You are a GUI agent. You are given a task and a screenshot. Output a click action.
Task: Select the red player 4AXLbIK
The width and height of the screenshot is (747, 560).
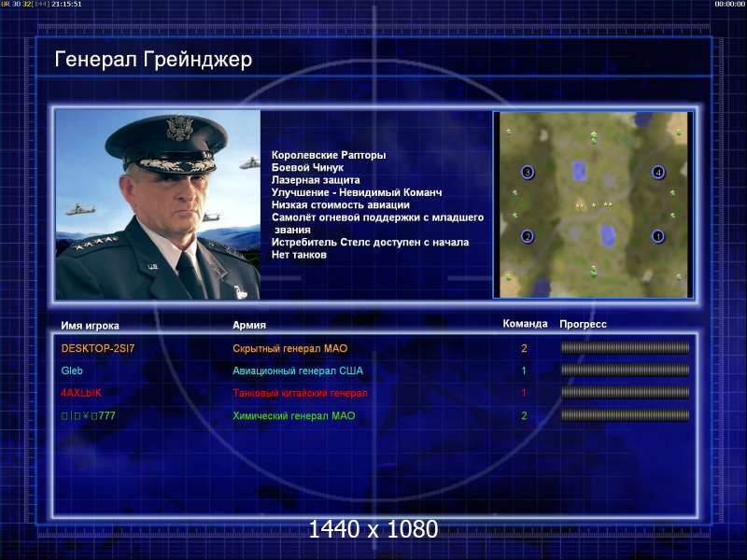pyautogui.click(x=81, y=393)
